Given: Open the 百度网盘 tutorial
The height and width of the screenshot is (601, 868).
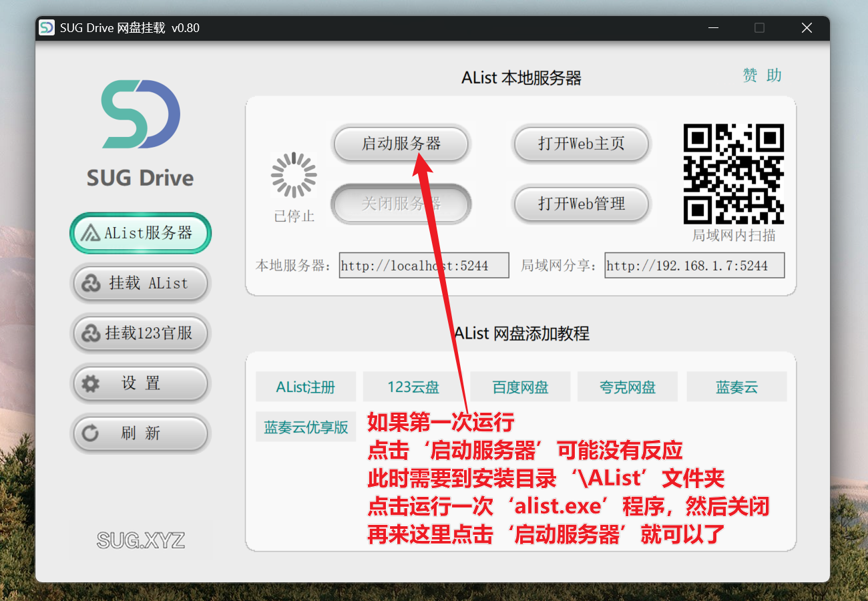Looking at the screenshot, I should (x=520, y=387).
